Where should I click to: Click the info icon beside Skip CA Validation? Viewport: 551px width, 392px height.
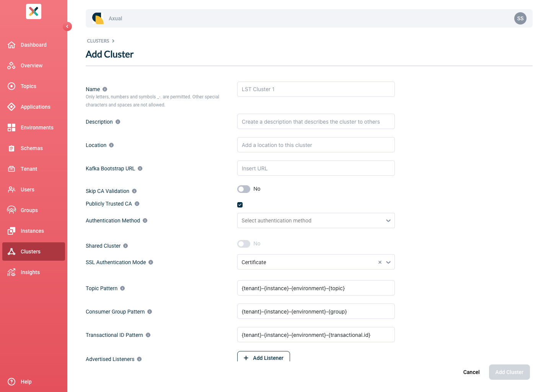134,191
